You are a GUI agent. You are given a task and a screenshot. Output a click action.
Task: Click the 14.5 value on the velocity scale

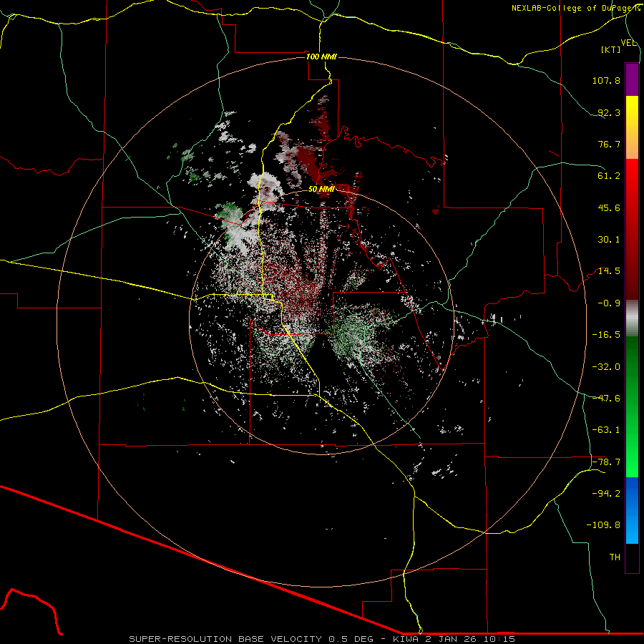tap(609, 271)
